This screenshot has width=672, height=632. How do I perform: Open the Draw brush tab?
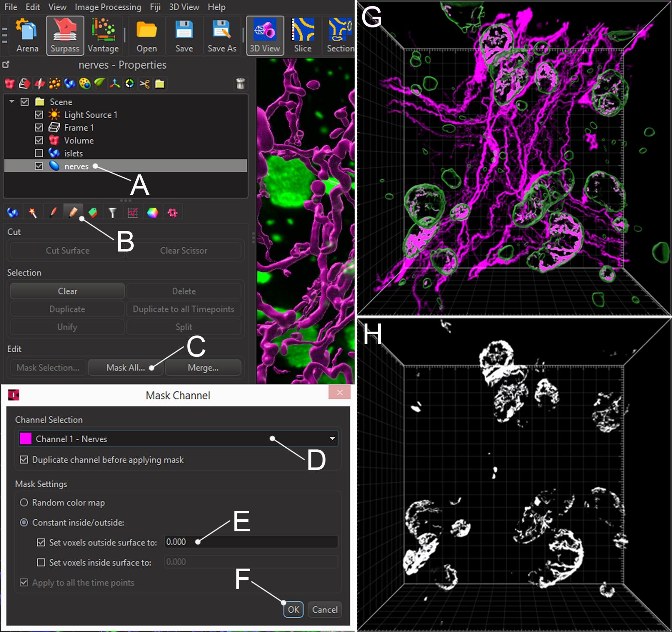pos(53,212)
